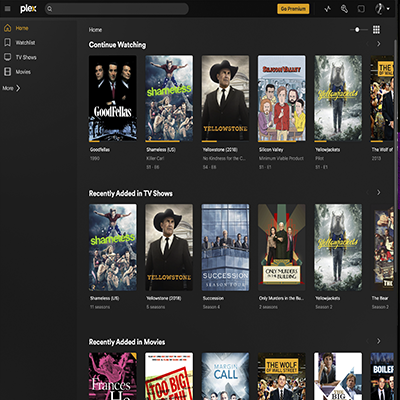
Task: Click Goodfellas title under poster
Action: tap(100, 150)
